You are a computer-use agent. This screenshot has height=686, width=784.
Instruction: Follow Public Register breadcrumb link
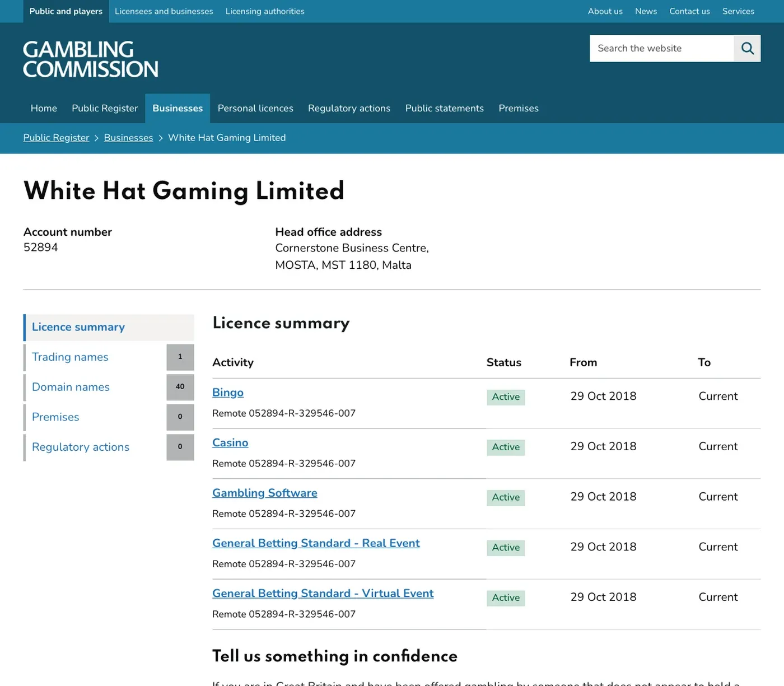click(x=56, y=138)
